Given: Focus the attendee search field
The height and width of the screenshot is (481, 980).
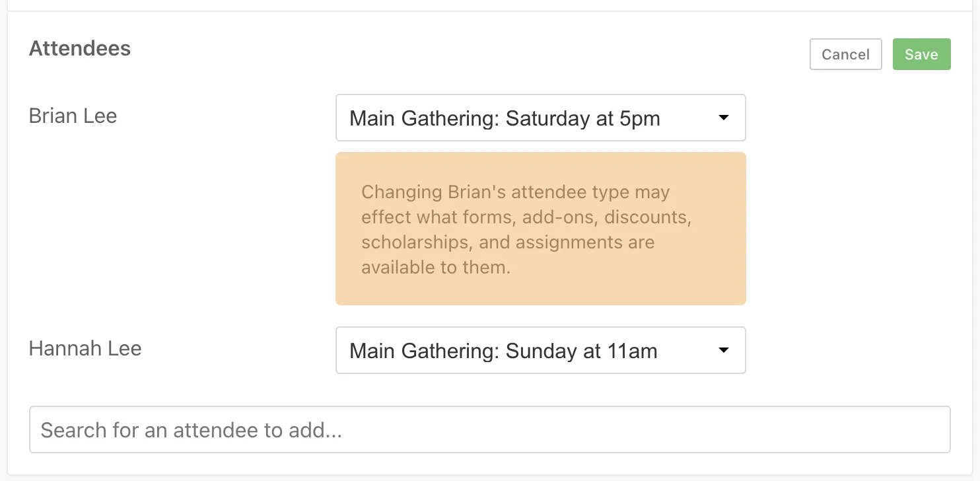Looking at the screenshot, I should coord(489,429).
